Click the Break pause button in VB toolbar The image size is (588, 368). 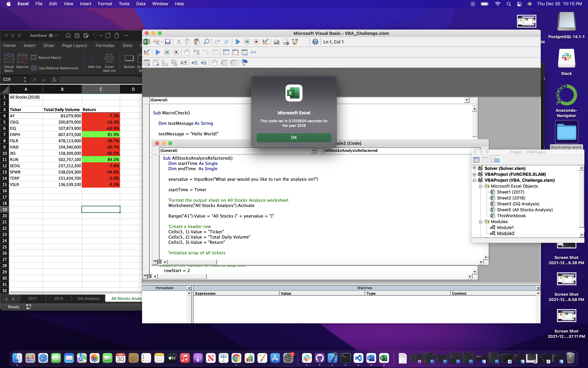pyautogui.click(x=247, y=42)
